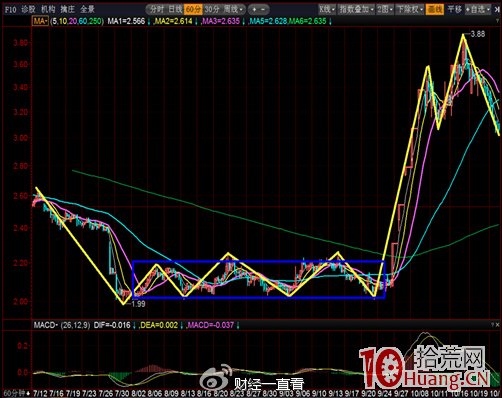Click the 2.20 price axis label
Viewport: 502px width, 398px height.
point(21,263)
